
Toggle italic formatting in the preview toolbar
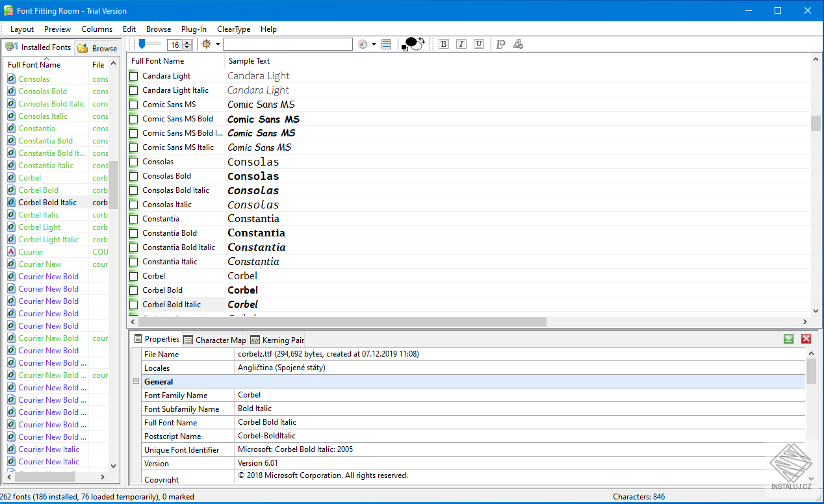tap(461, 44)
